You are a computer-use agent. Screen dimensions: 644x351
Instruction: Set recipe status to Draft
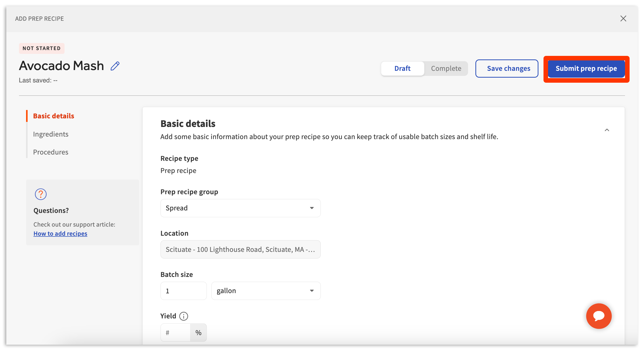click(402, 69)
